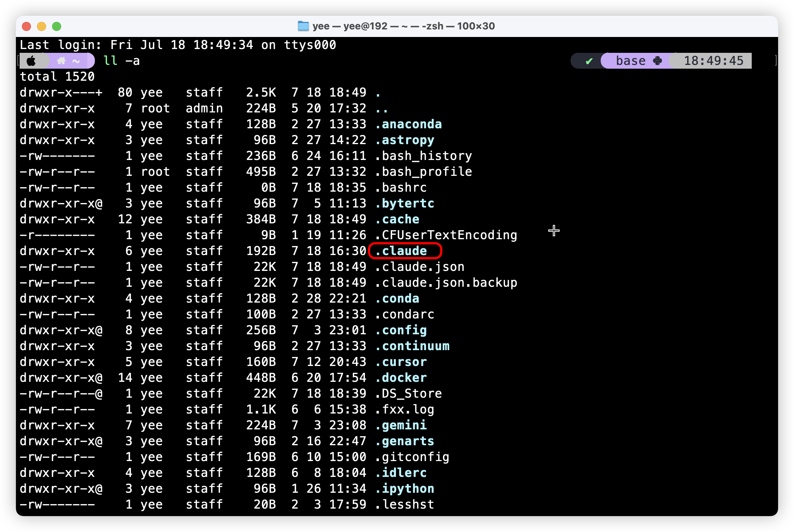Click the base conda environment label
Viewport: 794px width, 532px height.
pyautogui.click(x=630, y=61)
